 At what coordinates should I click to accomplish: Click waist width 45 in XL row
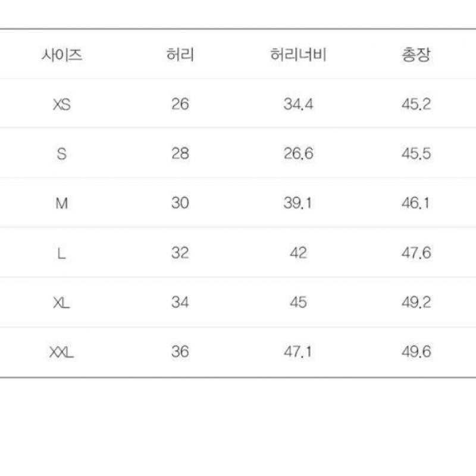(298, 302)
